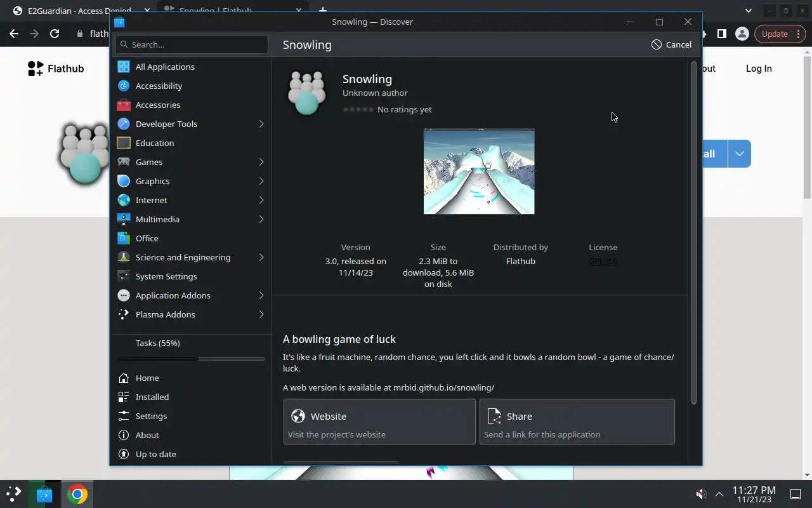This screenshot has width=812, height=508.
Task: Click the star ratings row
Action: click(358, 109)
